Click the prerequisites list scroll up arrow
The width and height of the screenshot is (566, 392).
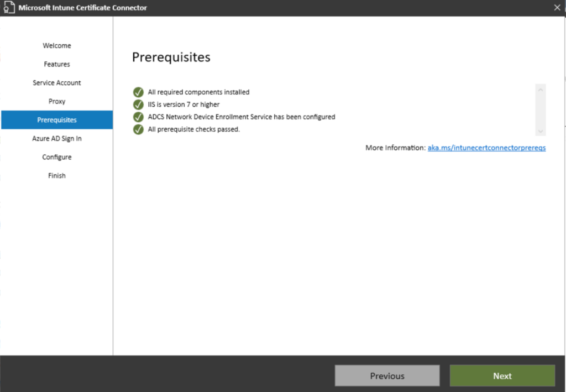click(x=541, y=90)
